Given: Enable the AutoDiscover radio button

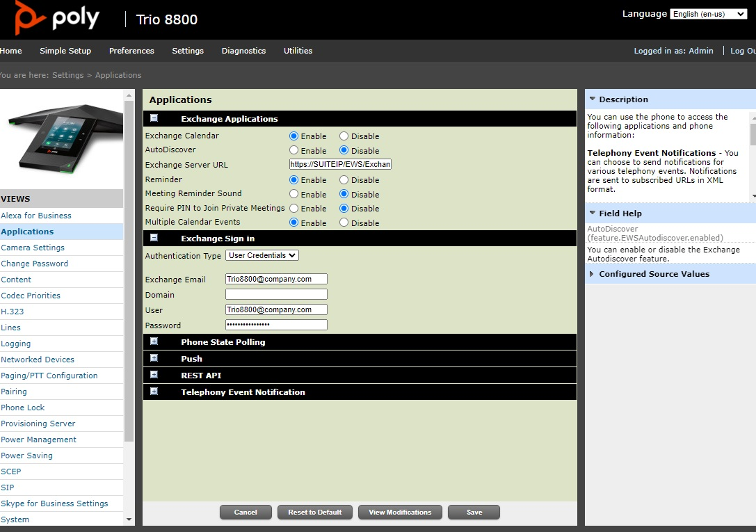Looking at the screenshot, I should 293,150.
